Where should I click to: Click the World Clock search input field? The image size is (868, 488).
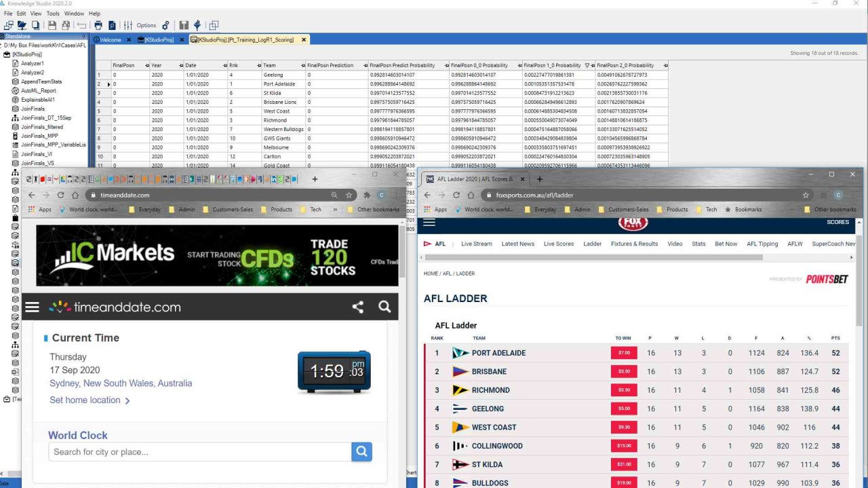(200, 451)
